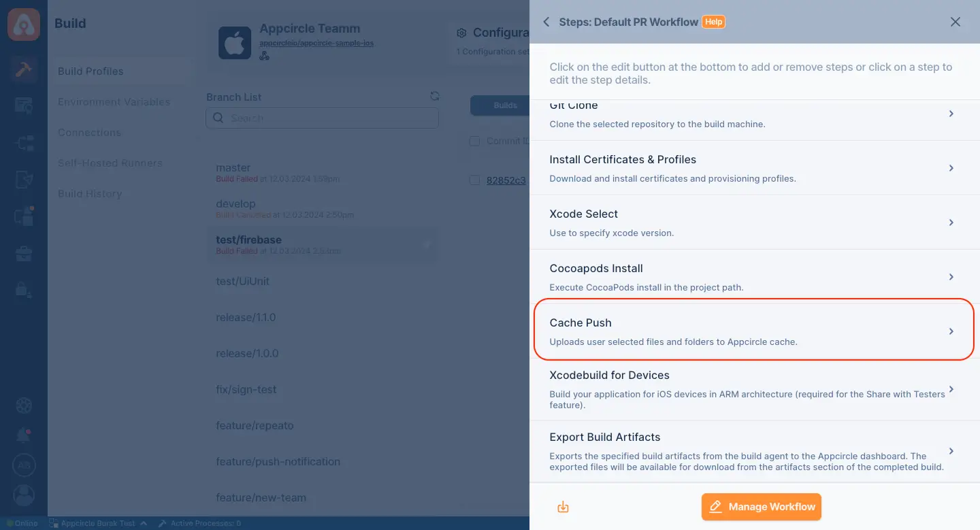Open the appcircleio/appcircle-sample-ios repository link

point(316,43)
